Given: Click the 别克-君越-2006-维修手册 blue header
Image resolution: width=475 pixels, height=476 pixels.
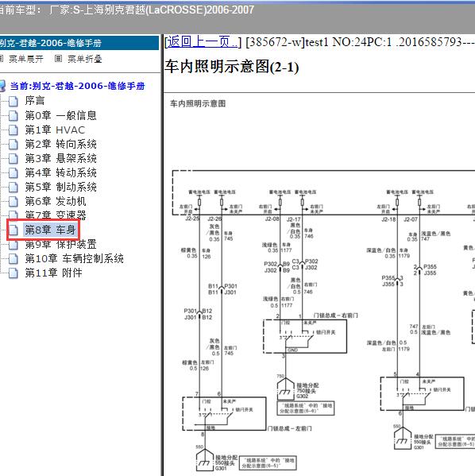Looking at the screenshot, I should pyautogui.click(x=79, y=43).
